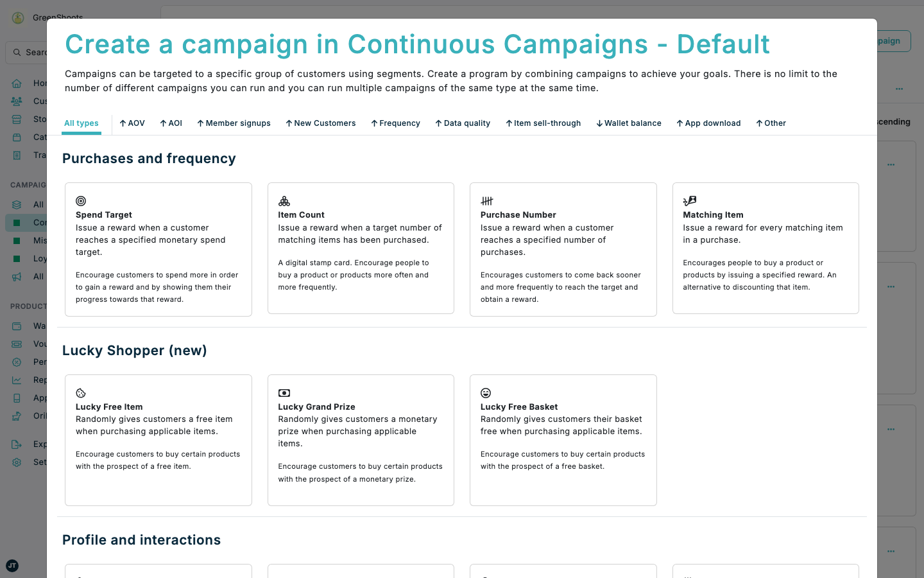This screenshot has height=578, width=924.
Task: Select the Lucky Free Basket smiley icon
Action: pos(486,392)
